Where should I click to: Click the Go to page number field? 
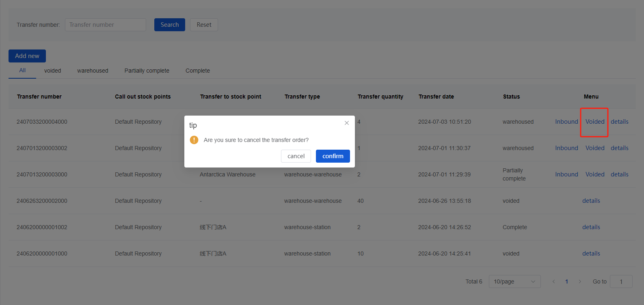[621, 281]
